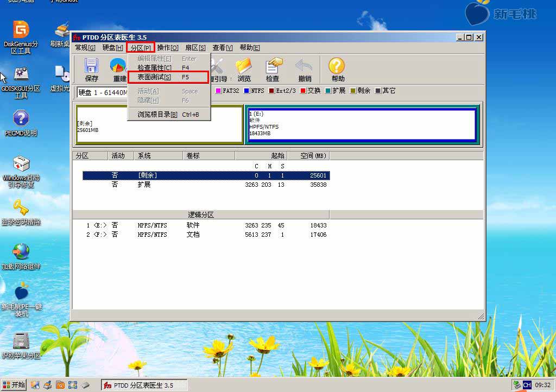The height and width of the screenshot is (392, 556).
Task: Click the 35838 size value cell
Action: tap(318, 185)
